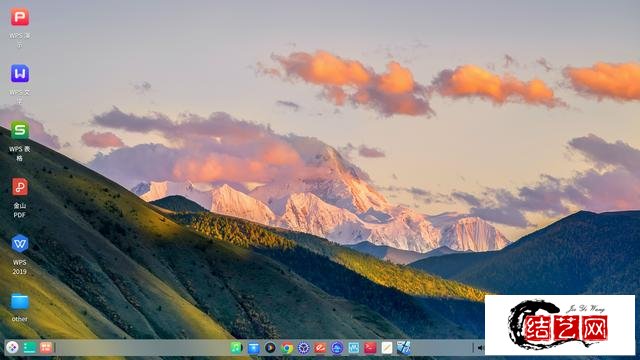Open the light-blue monitor dock icon
Screen dimensions: 640x360
click(353, 348)
